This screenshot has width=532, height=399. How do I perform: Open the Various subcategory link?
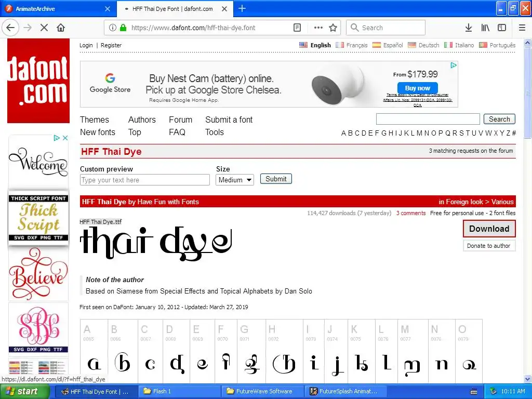click(502, 202)
